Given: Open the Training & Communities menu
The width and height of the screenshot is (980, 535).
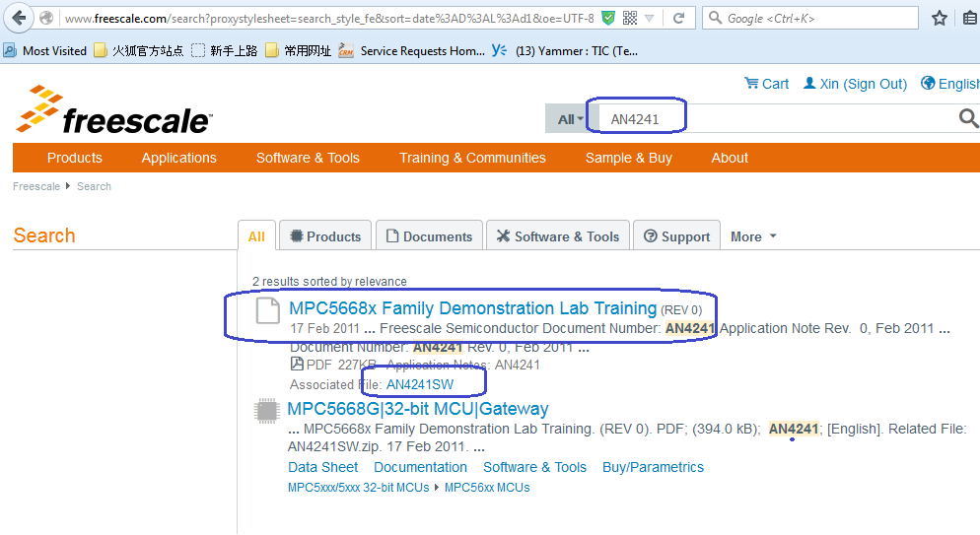Looking at the screenshot, I should [x=472, y=158].
